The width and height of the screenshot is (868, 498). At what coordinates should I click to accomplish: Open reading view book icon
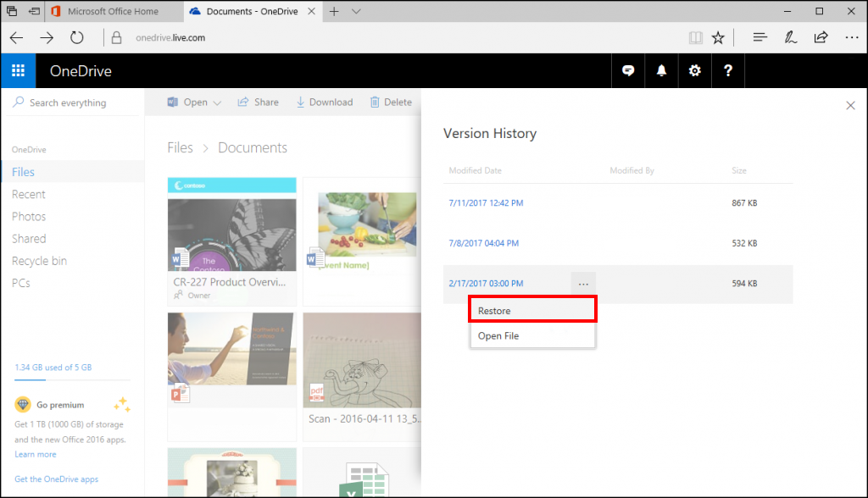point(696,37)
